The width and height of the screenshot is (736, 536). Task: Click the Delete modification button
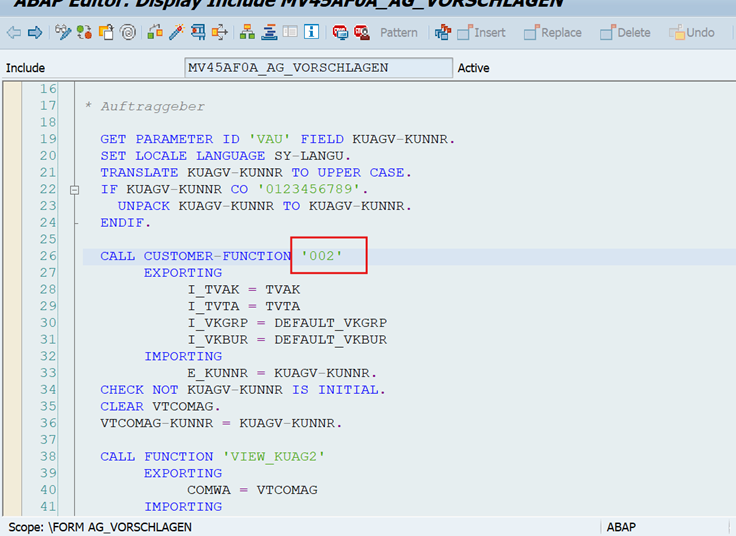pos(625,32)
